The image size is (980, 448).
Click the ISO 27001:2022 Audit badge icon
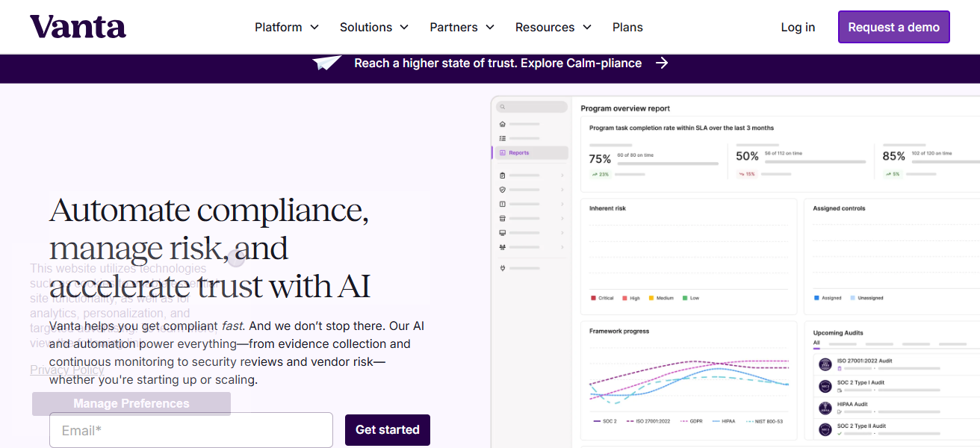[x=825, y=364]
